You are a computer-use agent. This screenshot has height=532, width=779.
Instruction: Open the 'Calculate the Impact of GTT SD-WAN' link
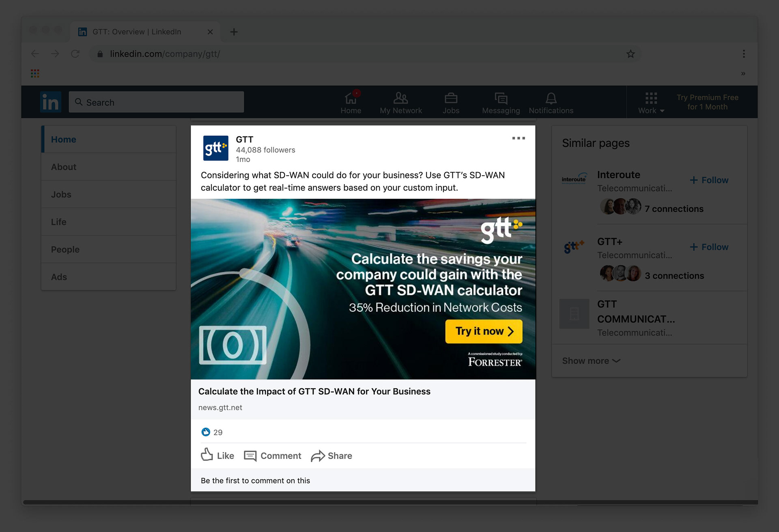(x=314, y=391)
